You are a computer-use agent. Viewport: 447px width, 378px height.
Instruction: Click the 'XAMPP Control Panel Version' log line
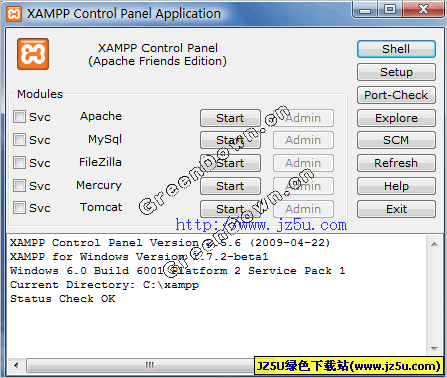click(x=170, y=243)
